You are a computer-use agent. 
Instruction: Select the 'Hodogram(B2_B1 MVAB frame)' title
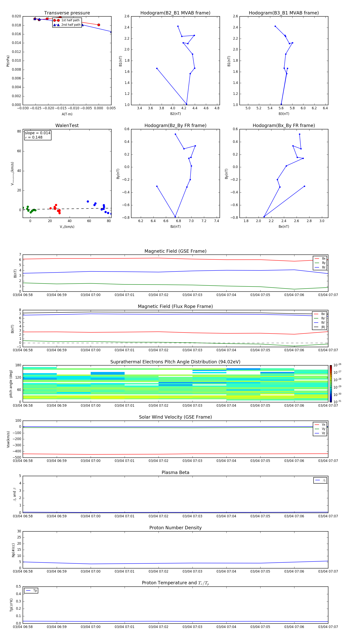tap(175, 13)
